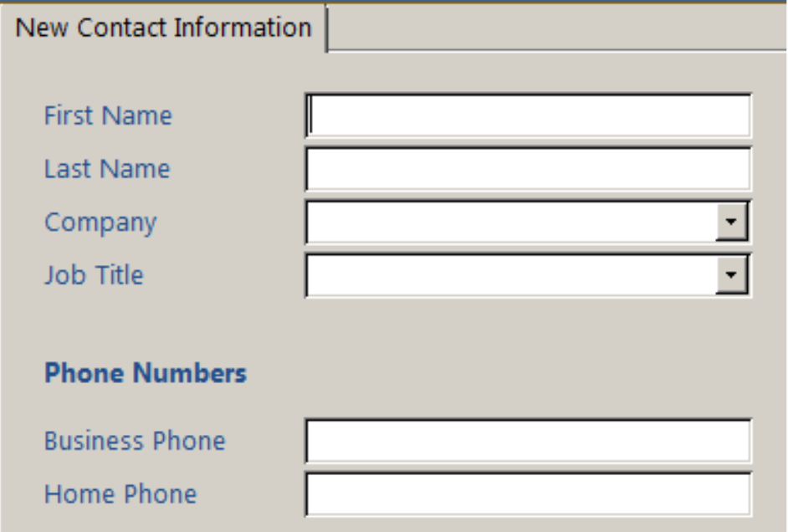Select the New Contact Information tab

[164, 28]
